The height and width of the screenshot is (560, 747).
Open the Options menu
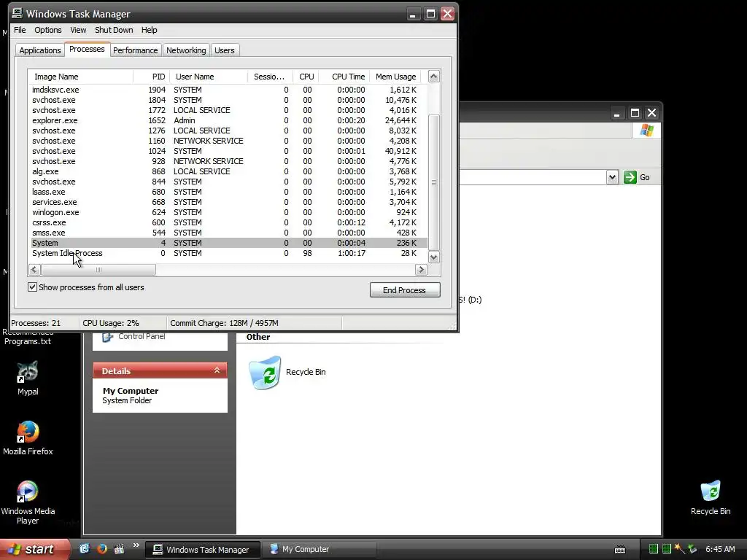(47, 30)
